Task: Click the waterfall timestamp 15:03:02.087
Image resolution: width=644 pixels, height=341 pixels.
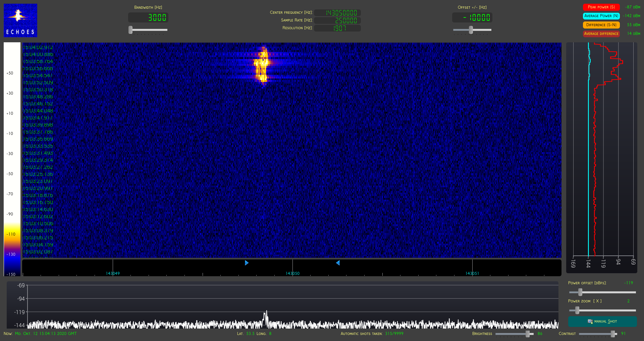Action: [x=38, y=252]
